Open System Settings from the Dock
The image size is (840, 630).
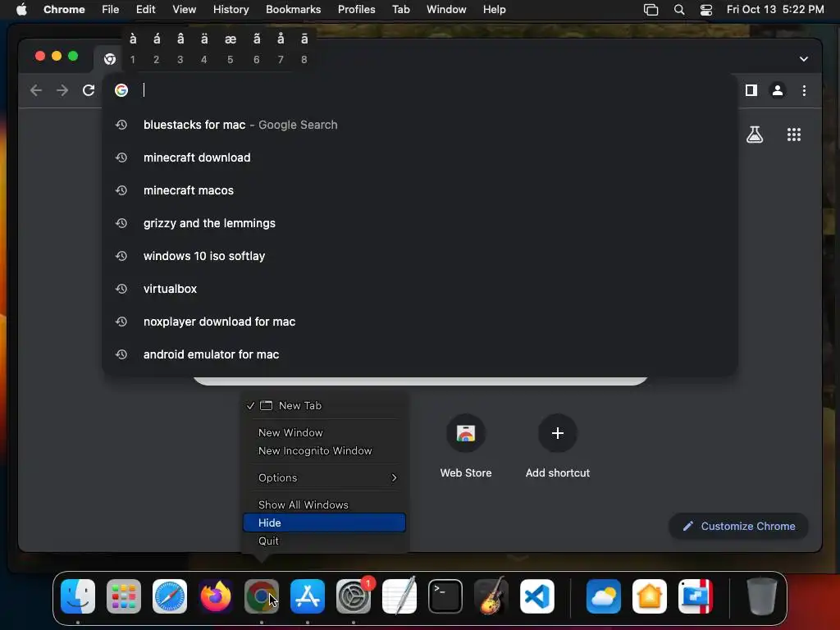click(354, 596)
